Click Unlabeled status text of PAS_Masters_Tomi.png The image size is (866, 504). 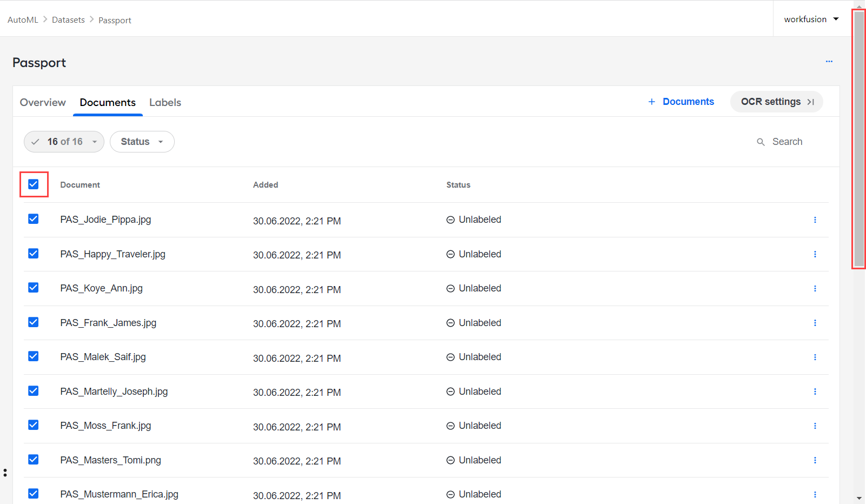click(x=480, y=460)
